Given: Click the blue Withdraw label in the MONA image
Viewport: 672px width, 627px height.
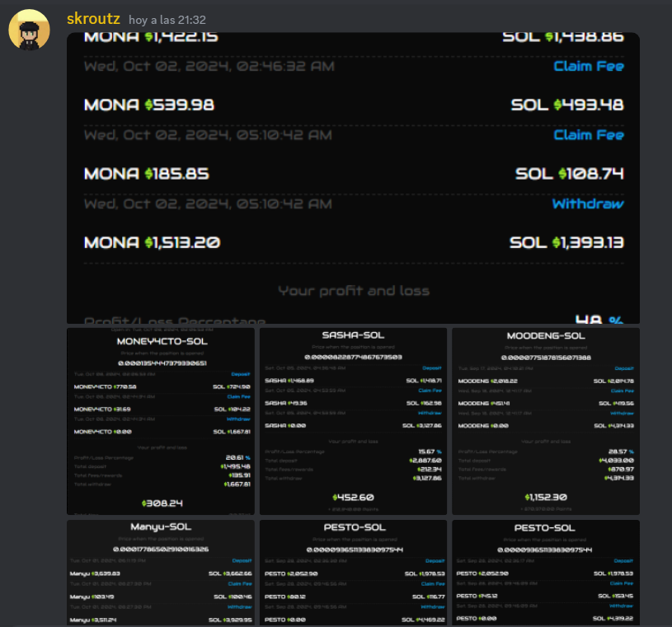Looking at the screenshot, I should tap(588, 204).
